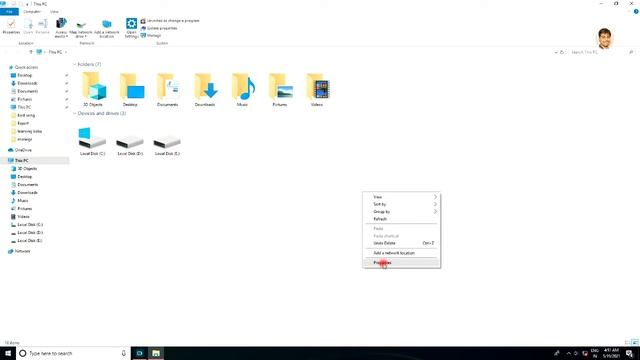Open the address bar history dropdown
Viewport: 640px width, 360px height.
556,52
